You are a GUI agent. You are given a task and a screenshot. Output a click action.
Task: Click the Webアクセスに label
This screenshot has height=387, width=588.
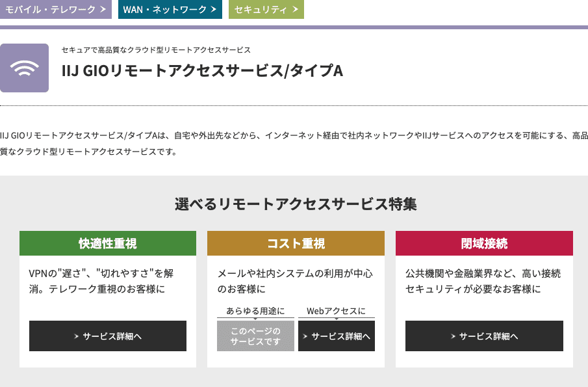pos(336,311)
